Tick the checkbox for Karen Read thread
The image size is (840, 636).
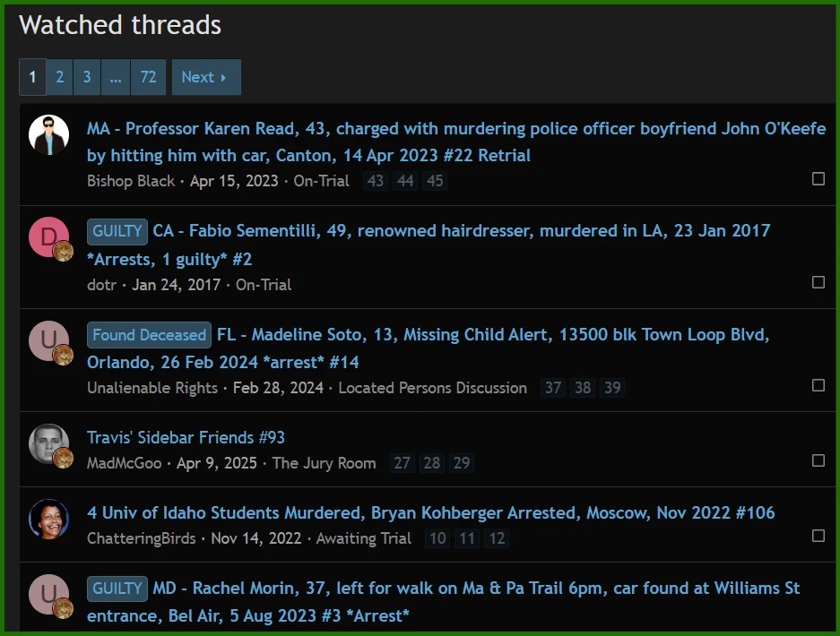[x=818, y=179]
